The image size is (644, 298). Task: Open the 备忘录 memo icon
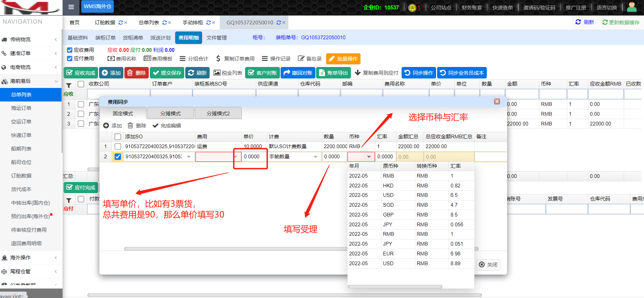(x=301, y=59)
